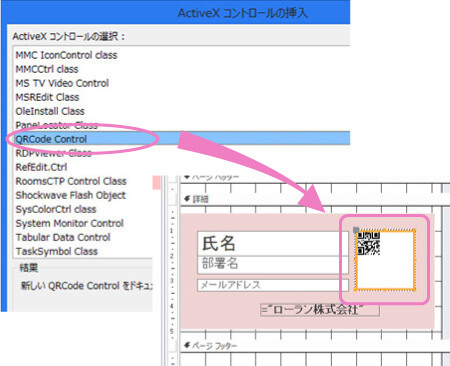Select the メールアドレス field in report
The height and width of the screenshot is (366, 450).
tap(273, 285)
